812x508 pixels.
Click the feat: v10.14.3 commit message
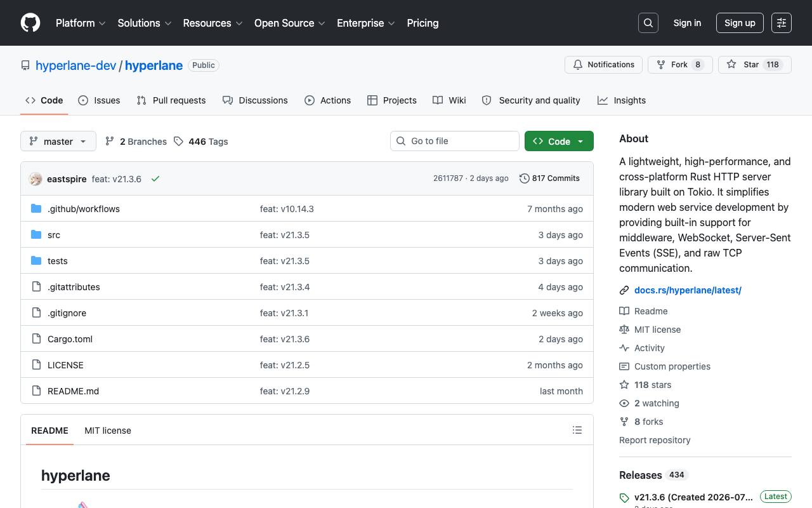coord(287,209)
